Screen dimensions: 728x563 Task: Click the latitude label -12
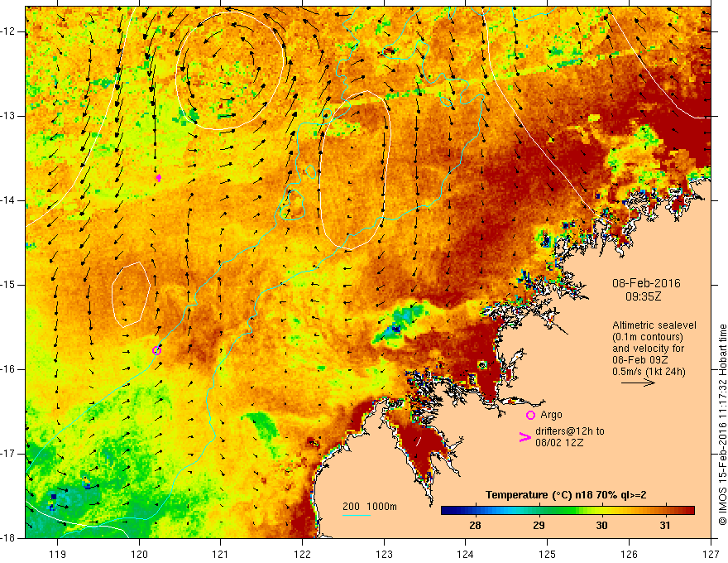tap(8, 31)
